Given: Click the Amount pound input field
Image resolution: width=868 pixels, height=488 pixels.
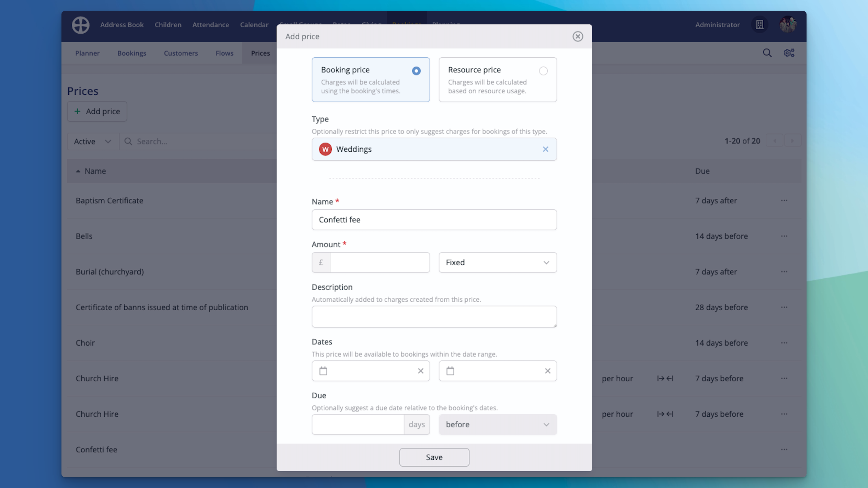Looking at the screenshot, I should [379, 263].
